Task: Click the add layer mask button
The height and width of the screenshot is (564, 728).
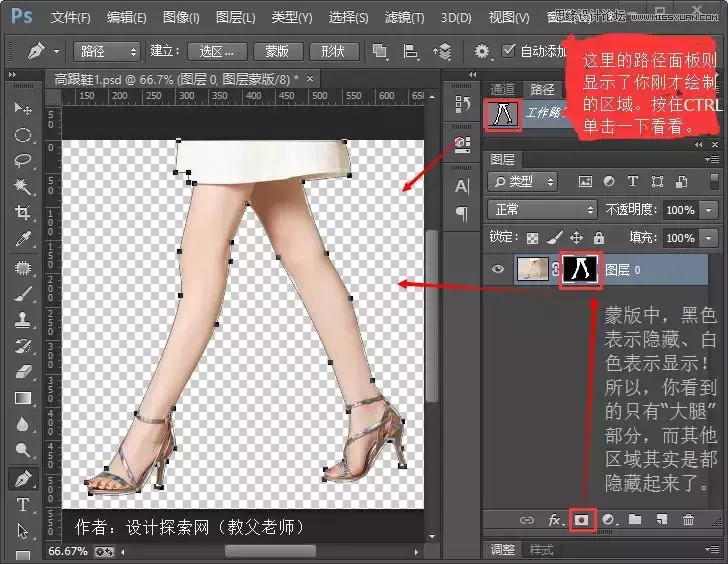Action: tap(581, 520)
